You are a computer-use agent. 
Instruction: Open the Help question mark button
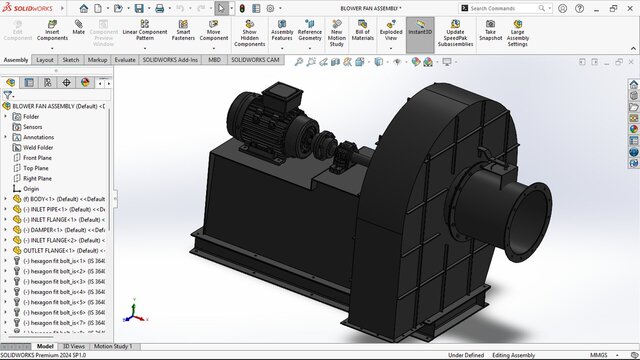tap(579, 8)
